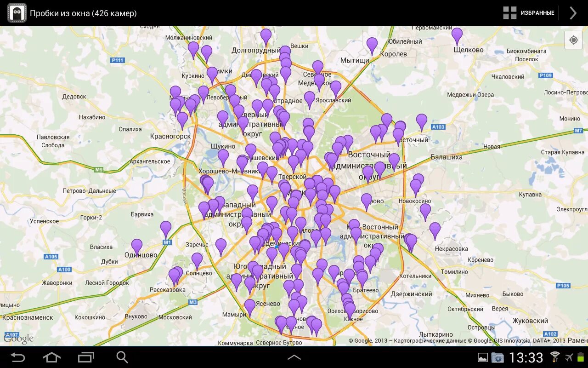Tap the Wi-Fi status icon

555,357
